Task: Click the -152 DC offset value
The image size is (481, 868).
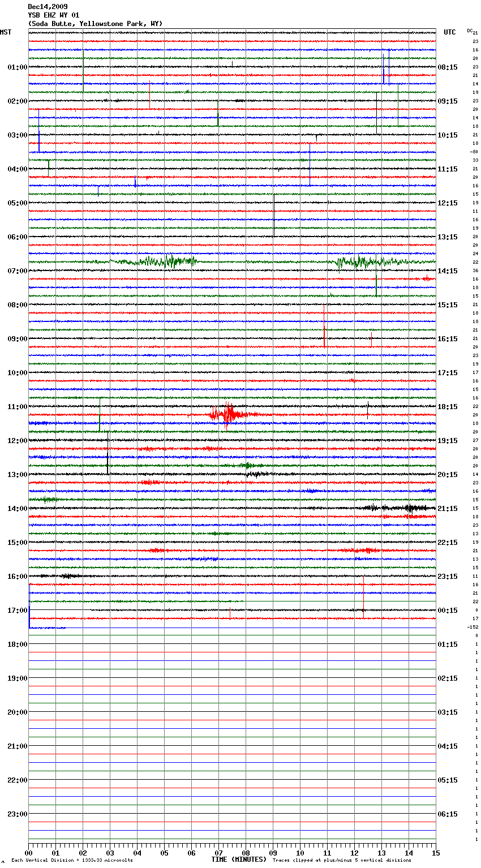Action: (x=473, y=627)
